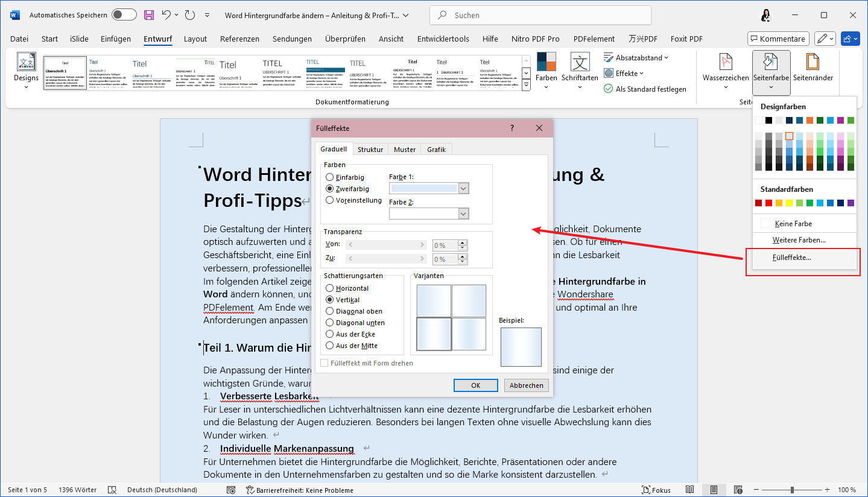
Task: Undo the last action
Action: 166,14
